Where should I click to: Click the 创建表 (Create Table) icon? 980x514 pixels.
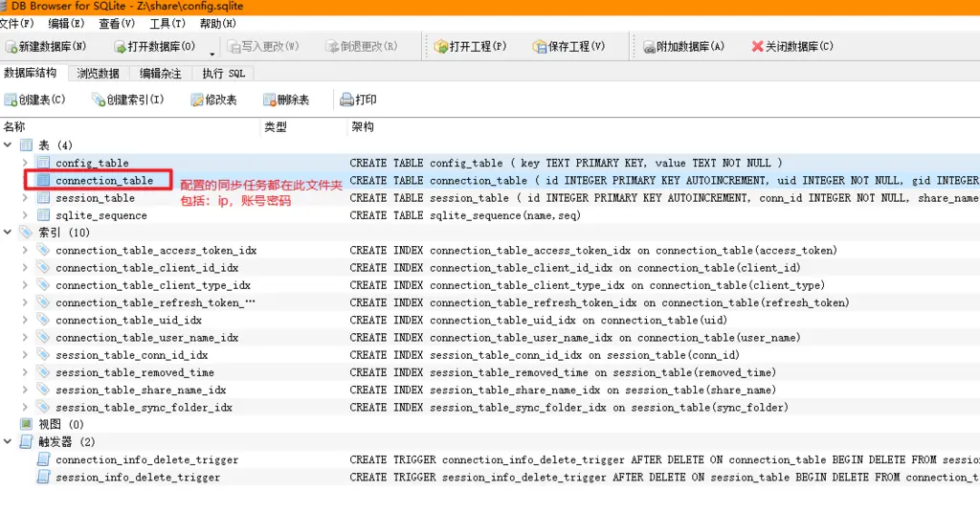click(11, 100)
